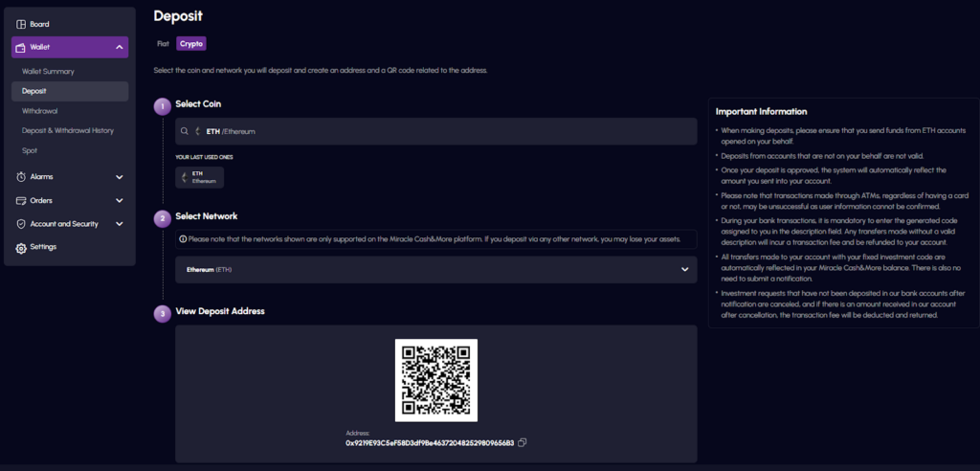Viewport: 980px width, 471px height.
Task: Copy the deposit address using copy icon
Action: pyautogui.click(x=523, y=443)
